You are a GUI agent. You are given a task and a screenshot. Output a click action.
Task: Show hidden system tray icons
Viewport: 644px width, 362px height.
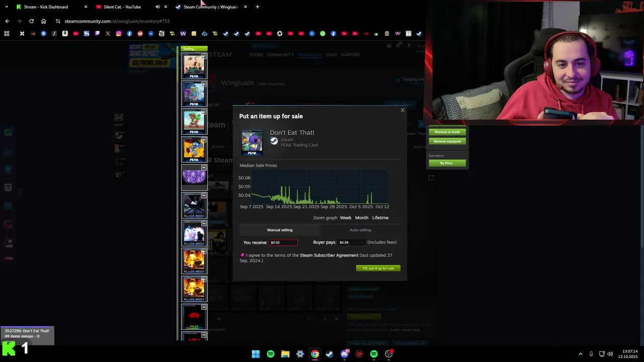pyautogui.click(x=580, y=354)
